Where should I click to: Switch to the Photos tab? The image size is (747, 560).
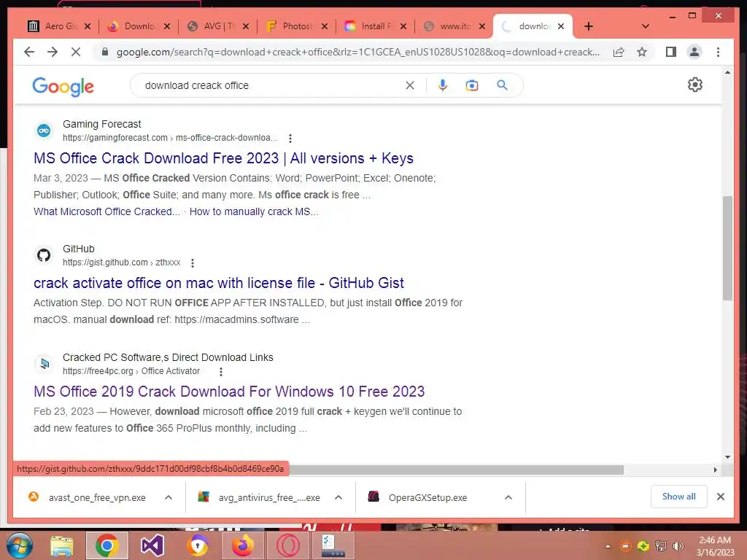[296, 26]
